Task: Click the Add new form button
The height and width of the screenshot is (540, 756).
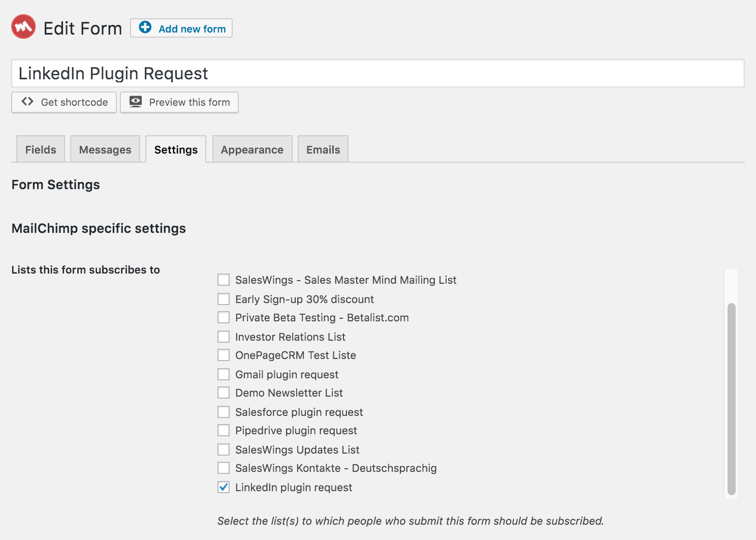Action: pos(181,28)
